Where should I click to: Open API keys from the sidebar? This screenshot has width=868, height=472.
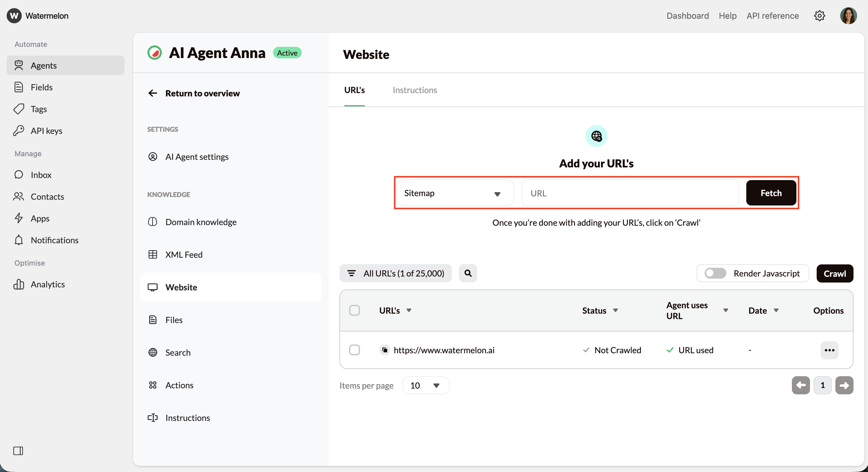point(47,131)
